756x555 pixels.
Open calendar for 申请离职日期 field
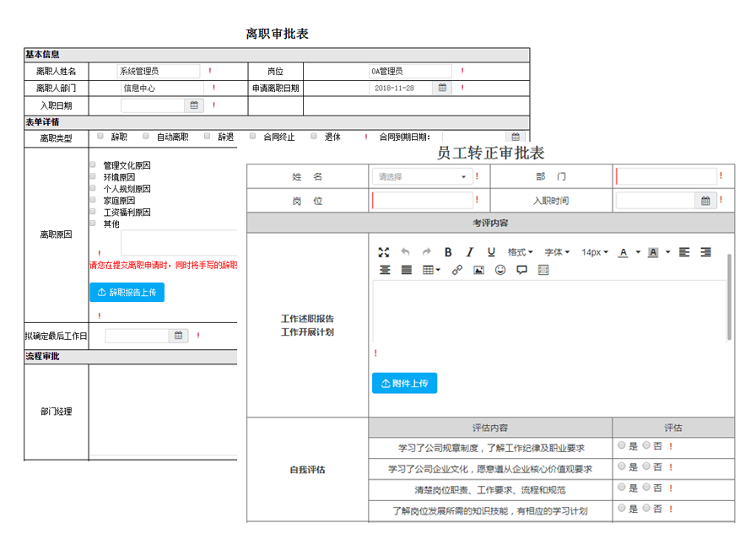tap(442, 88)
